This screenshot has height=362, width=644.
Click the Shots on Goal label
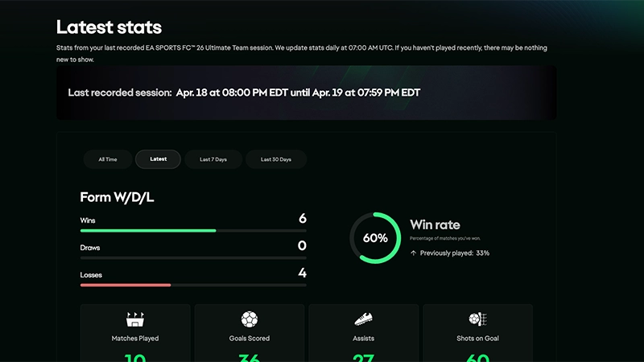[477, 339]
